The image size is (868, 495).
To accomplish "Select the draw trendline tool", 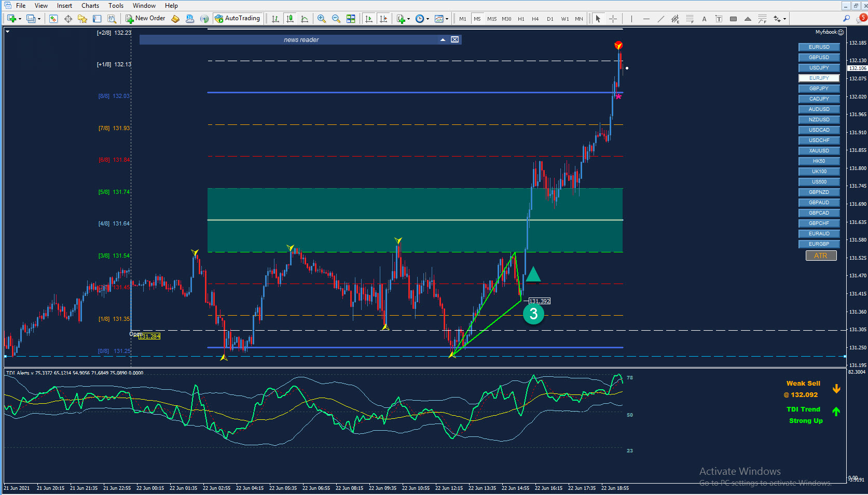I will point(660,19).
